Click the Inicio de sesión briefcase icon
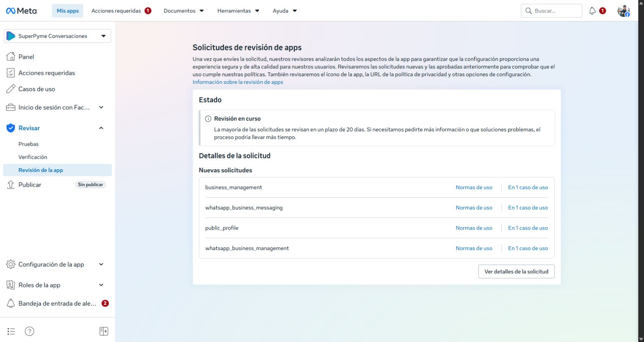 11,107
